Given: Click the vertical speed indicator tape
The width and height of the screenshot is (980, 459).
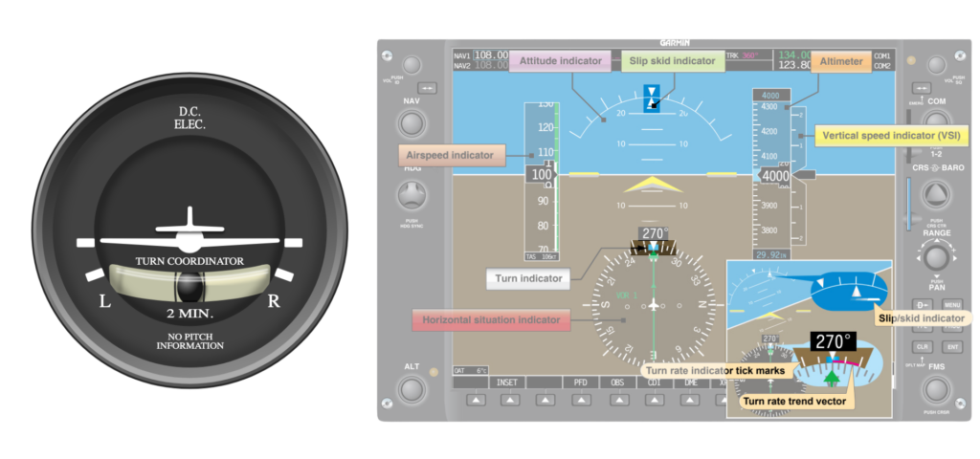Looking at the screenshot, I should click(x=799, y=174).
